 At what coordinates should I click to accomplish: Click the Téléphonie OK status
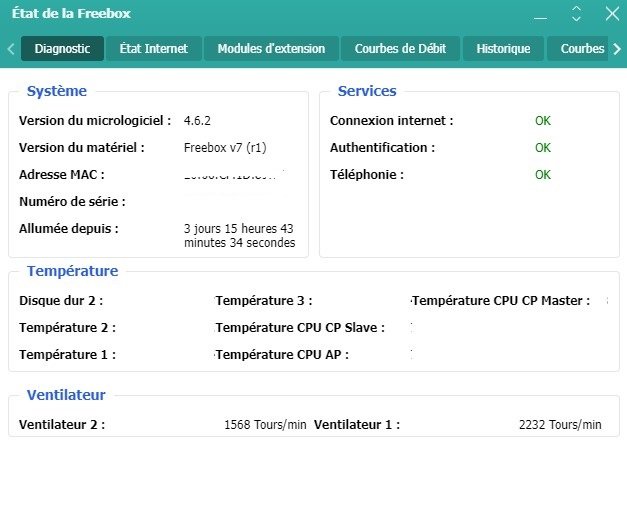click(x=543, y=175)
